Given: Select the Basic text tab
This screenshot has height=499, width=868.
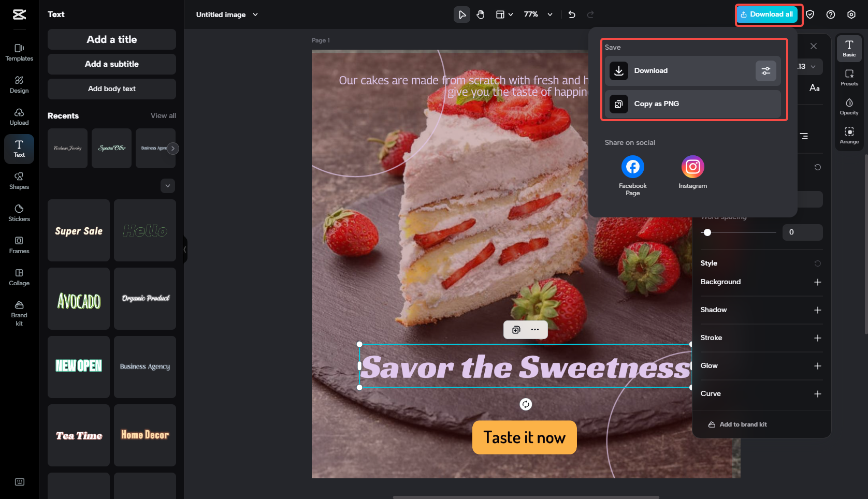Looking at the screenshot, I should (x=849, y=49).
